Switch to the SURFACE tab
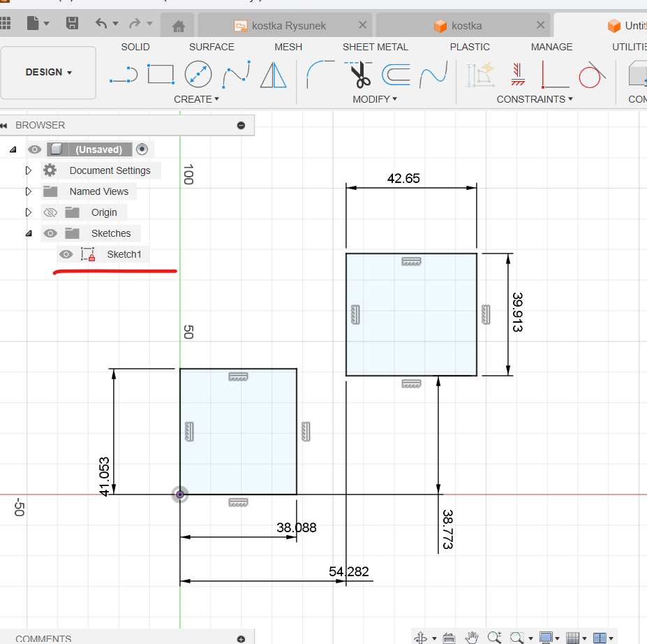 tap(211, 47)
